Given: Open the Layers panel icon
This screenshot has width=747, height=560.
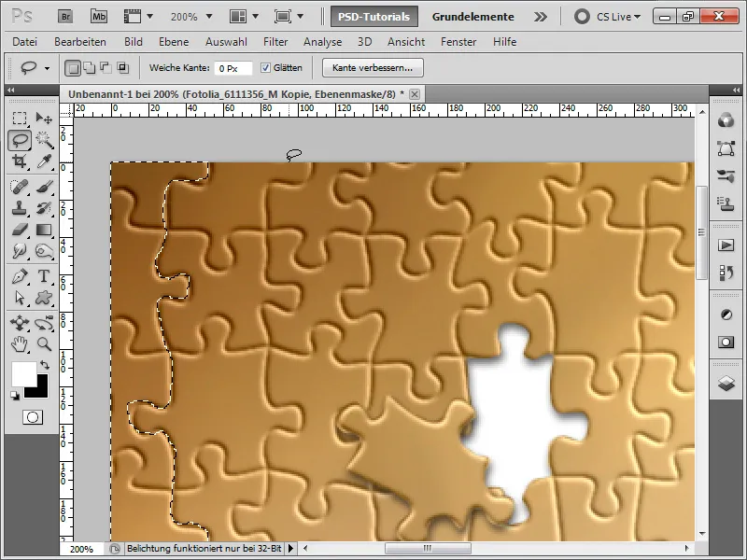Looking at the screenshot, I should 726,383.
